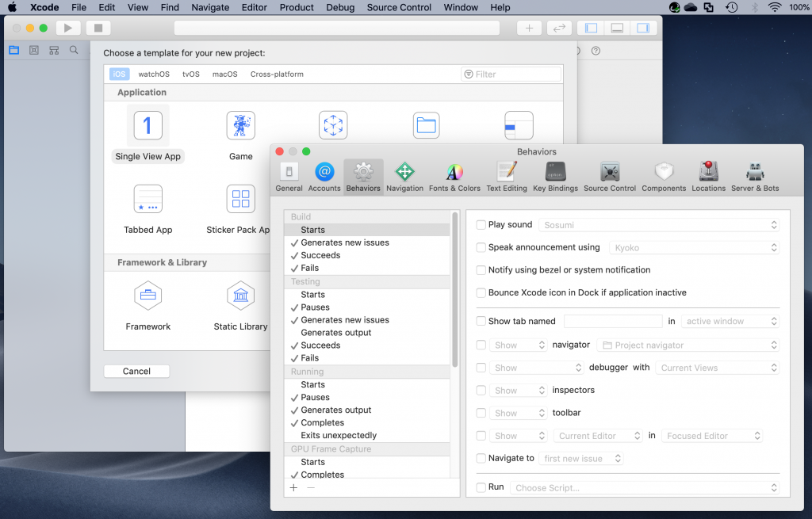Check Notify using bezel or system notification

click(481, 270)
